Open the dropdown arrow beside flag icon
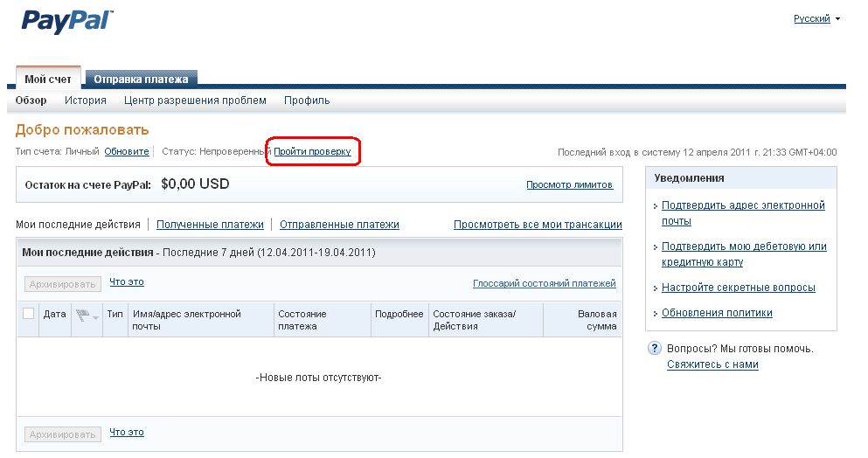The width and height of the screenshot is (868, 458). click(x=96, y=317)
